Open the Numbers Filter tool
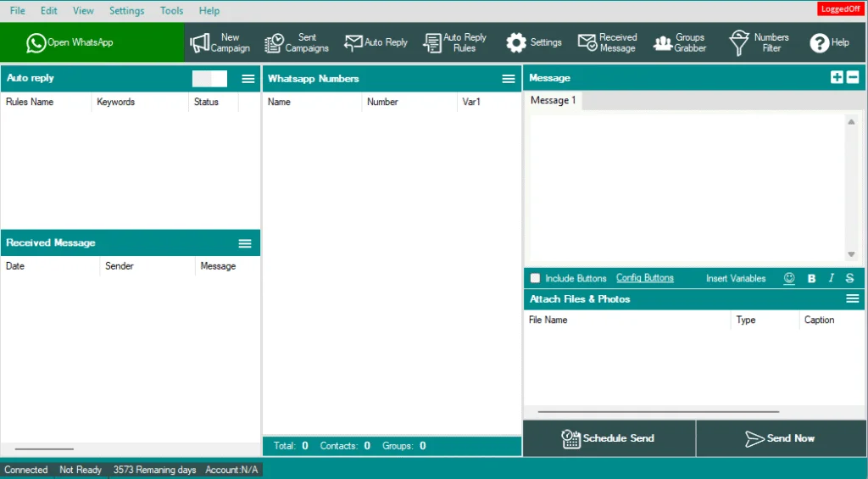The image size is (868, 479). coord(759,42)
